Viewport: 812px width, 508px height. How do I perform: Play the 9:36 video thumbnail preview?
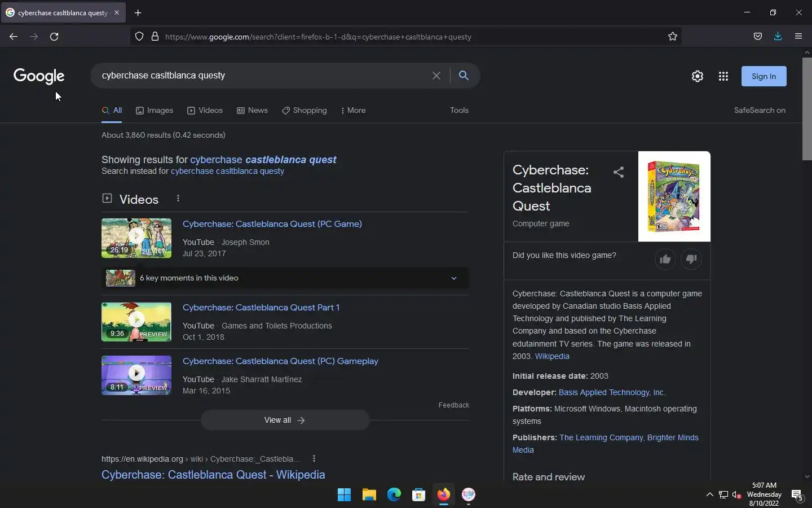coord(136,322)
